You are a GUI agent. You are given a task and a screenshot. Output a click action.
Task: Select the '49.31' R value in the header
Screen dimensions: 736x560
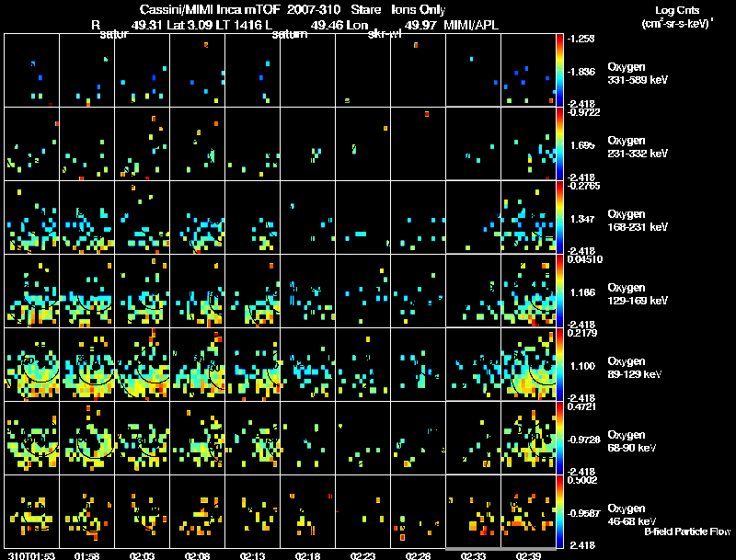(x=147, y=26)
